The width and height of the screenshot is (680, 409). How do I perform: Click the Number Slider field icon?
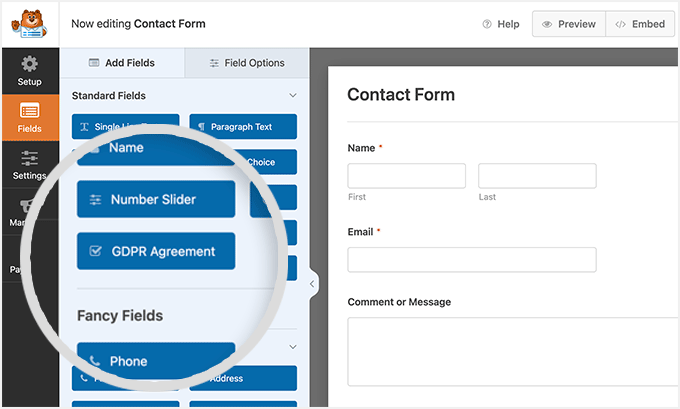coord(95,200)
